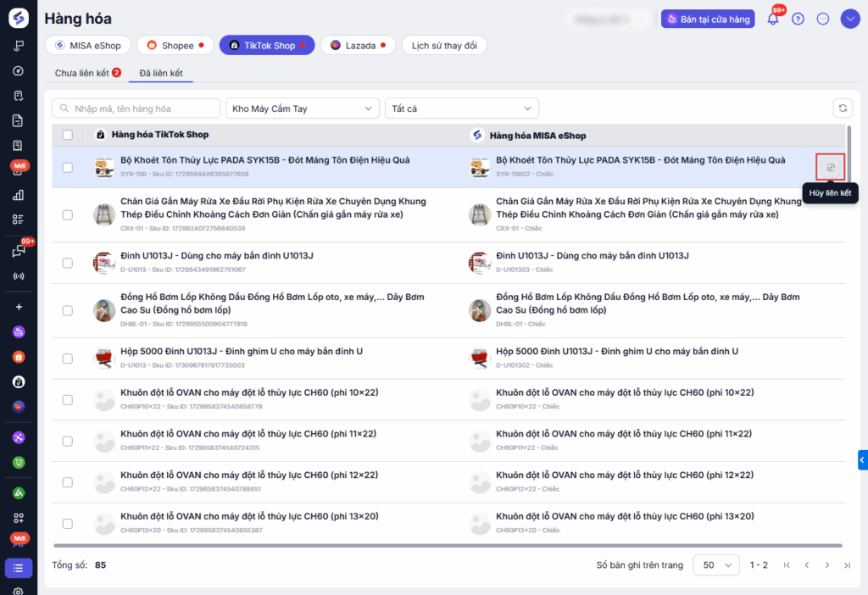Toggle the select-all checkbox in table header
The height and width of the screenshot is (595, 868).
point(68,135)
